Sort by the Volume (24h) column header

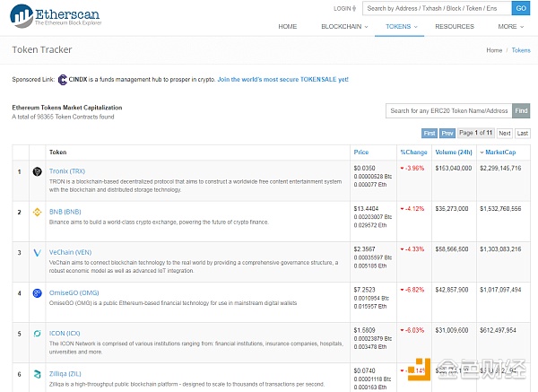click(454, 152)
